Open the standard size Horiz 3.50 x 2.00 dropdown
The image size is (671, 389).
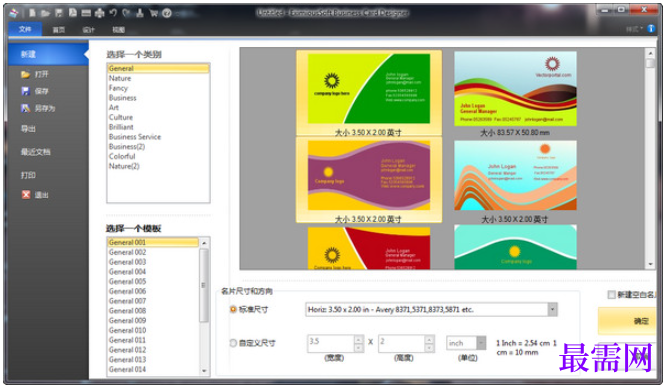(x=552, y=309)
